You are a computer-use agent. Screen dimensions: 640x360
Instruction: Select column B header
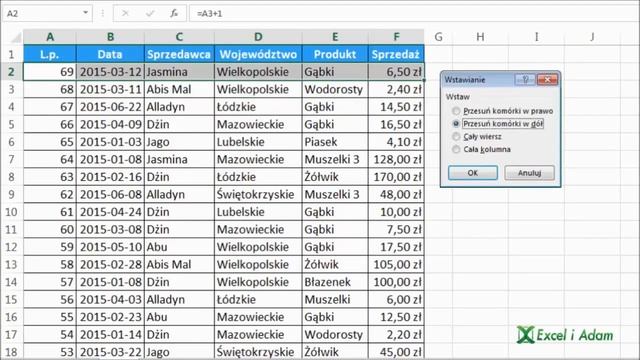click(110, 37)
